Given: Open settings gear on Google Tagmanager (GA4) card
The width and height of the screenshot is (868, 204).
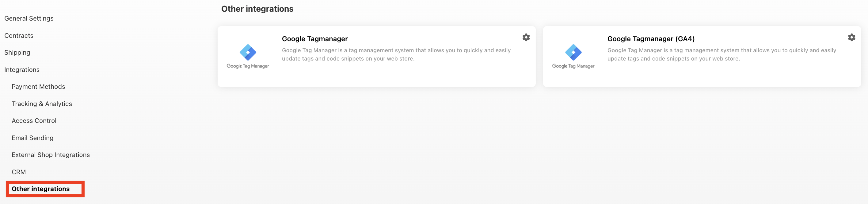Looking at the screenshot, I should pyautogui.click(x=851, y=37).
